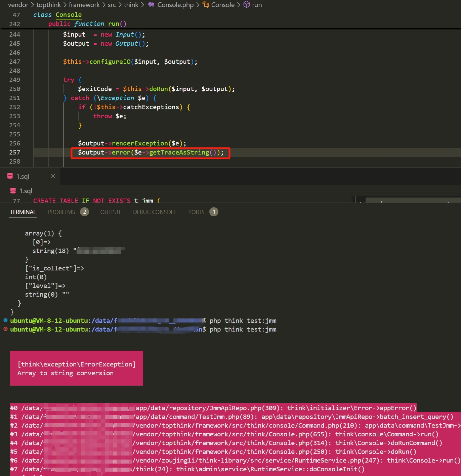Click the 'think' breadcrumb segment
Image resolution: width=461 pixels, height=476 pixels.
click(131, 5)
